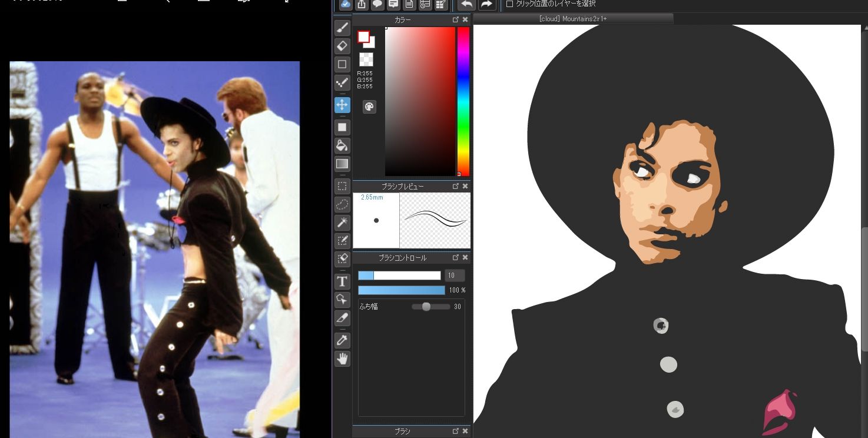Click the cloud save icon

pos(346,5)
